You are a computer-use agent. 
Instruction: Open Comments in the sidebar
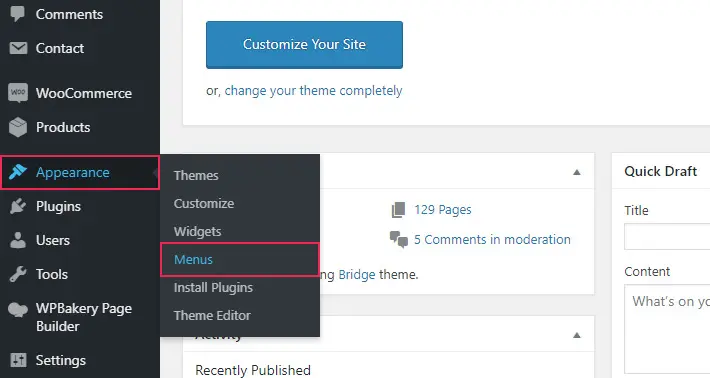click(x=69, y=14)
